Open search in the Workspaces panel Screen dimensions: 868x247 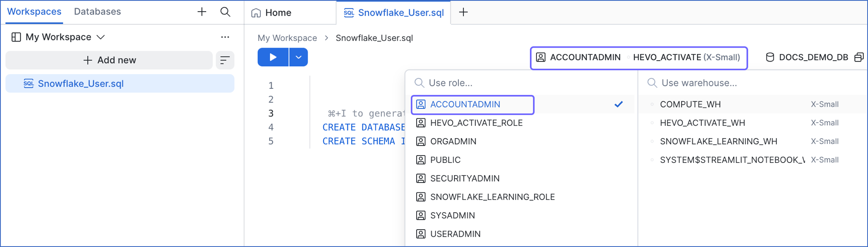(225, 12)
